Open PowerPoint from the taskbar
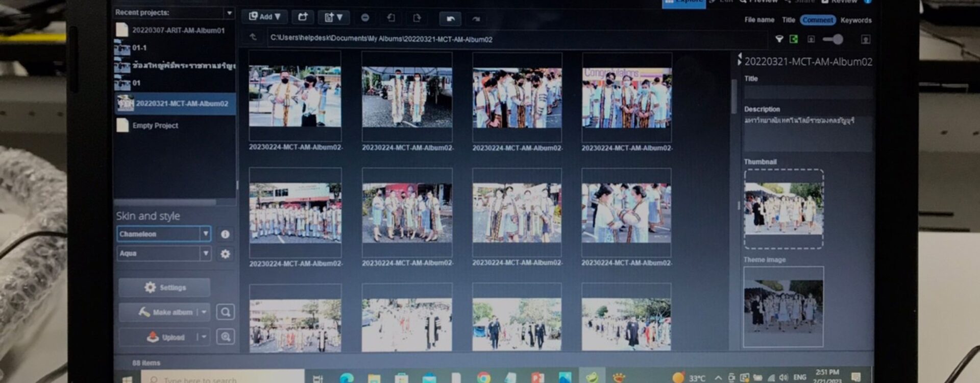Viewport: 980px width, 383px height. (537, 378)
